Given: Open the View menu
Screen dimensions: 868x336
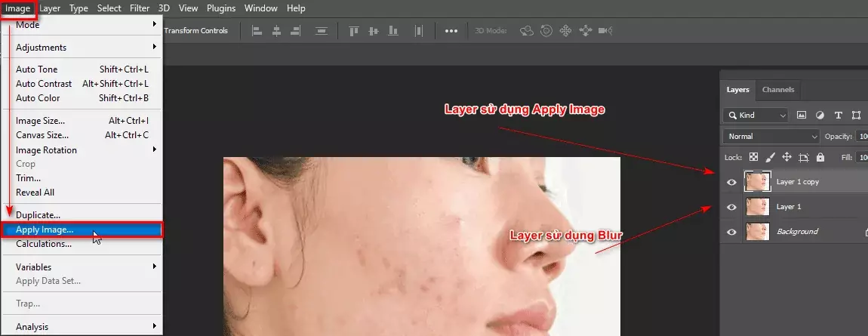Looking at the screenshot, I should coord(188,8).
